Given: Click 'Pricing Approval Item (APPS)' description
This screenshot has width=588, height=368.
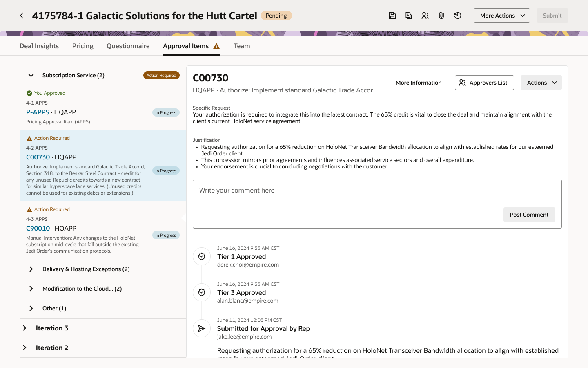Looking at the screenshot, I should click(x=58, y=122).
